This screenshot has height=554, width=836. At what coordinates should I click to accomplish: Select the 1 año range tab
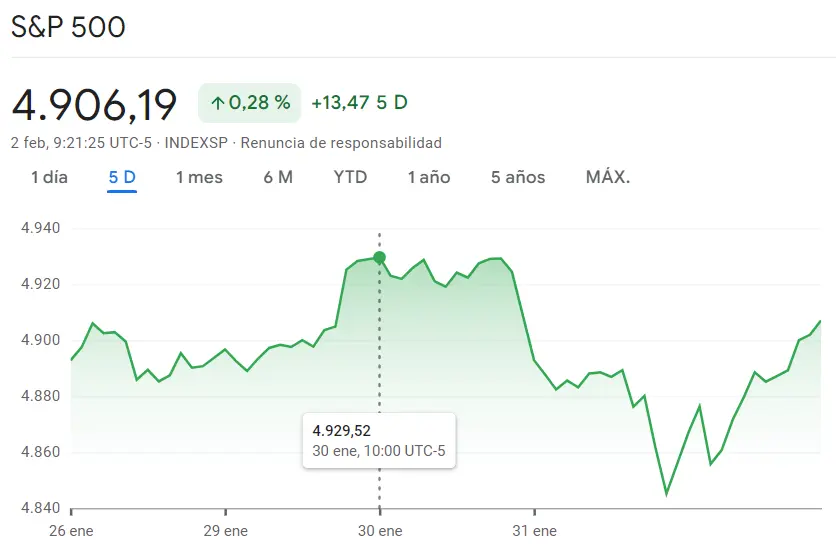[x=429, y=178]
